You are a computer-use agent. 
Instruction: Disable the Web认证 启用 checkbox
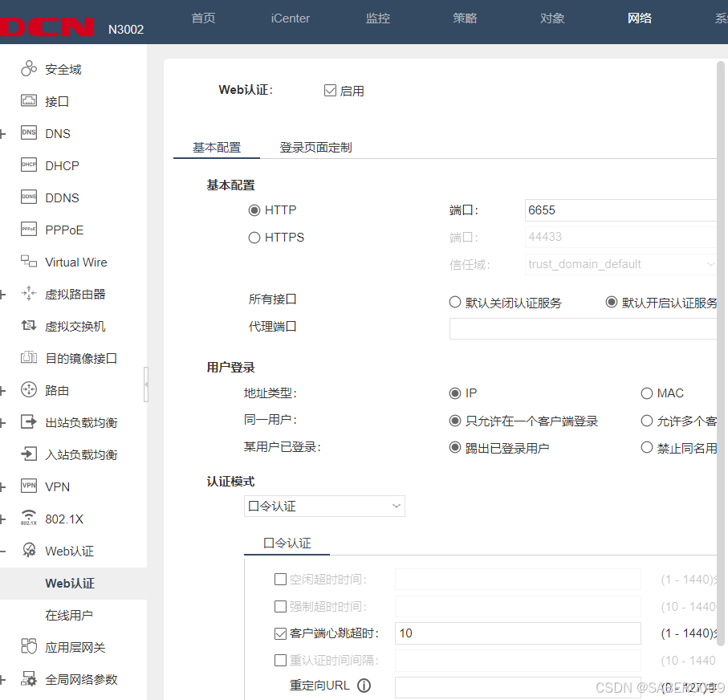(x=330, y=90)
